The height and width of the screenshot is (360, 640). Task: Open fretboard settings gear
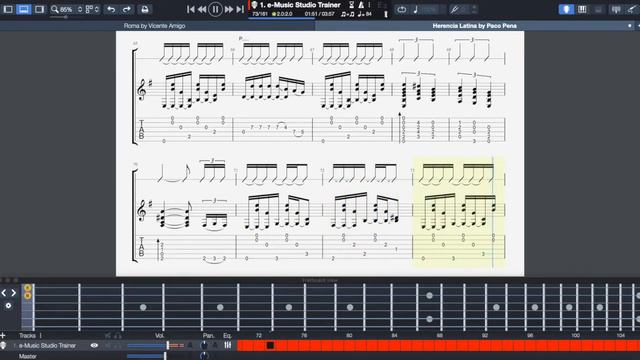click(8, 305)
